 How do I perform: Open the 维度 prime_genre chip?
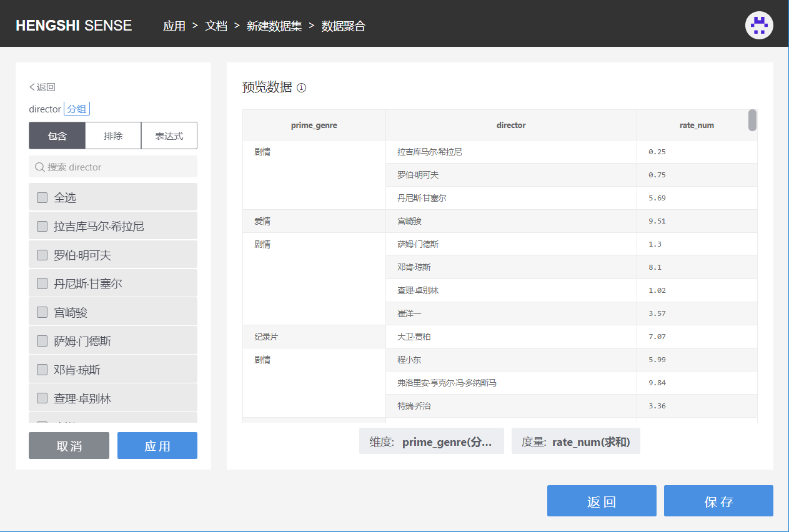click(x=431, y=441)
